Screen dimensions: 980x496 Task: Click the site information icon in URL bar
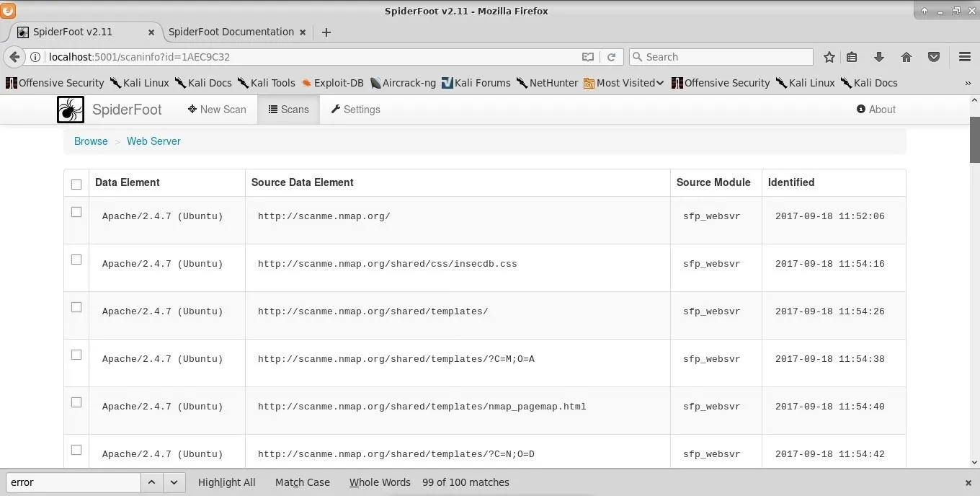coord(35,57)
